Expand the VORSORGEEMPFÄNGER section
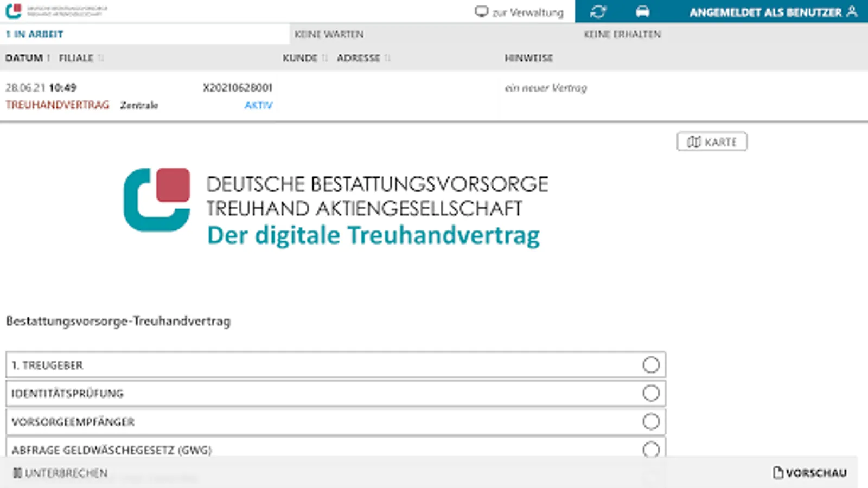The image size is (868, 488). [336, 421]
